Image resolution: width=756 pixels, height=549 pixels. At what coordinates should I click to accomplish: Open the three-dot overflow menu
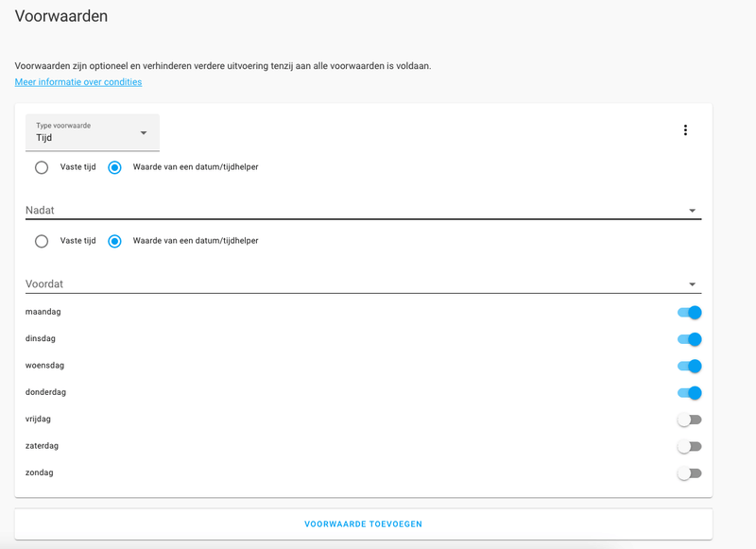(685, 129)
